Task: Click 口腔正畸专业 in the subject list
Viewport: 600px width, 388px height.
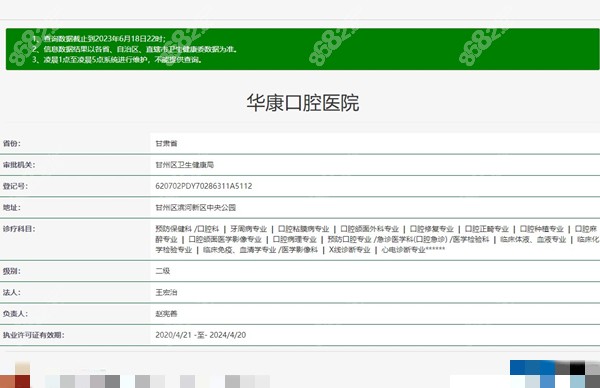Action: pyautogui.click(x=487, y=229)
